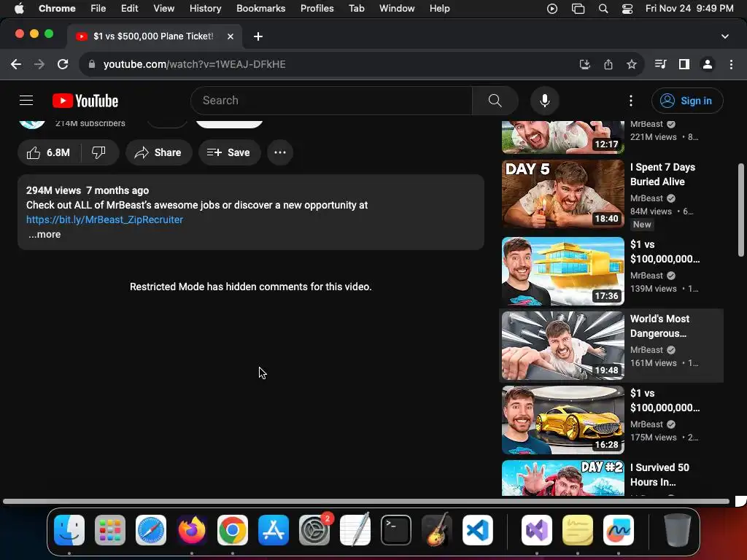The width and height of the screenshot is (747, 560).
Task: Expand the tab search dropdown arrow
Action: (x=725, y=36)
